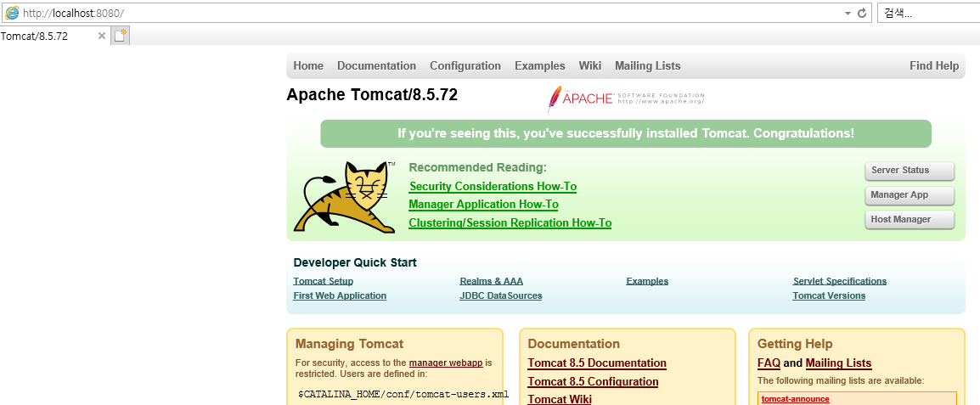The height and width of the screenshot is (405, 980).
Task: Open Manager Application How-To link
Action: click(483, 205)
